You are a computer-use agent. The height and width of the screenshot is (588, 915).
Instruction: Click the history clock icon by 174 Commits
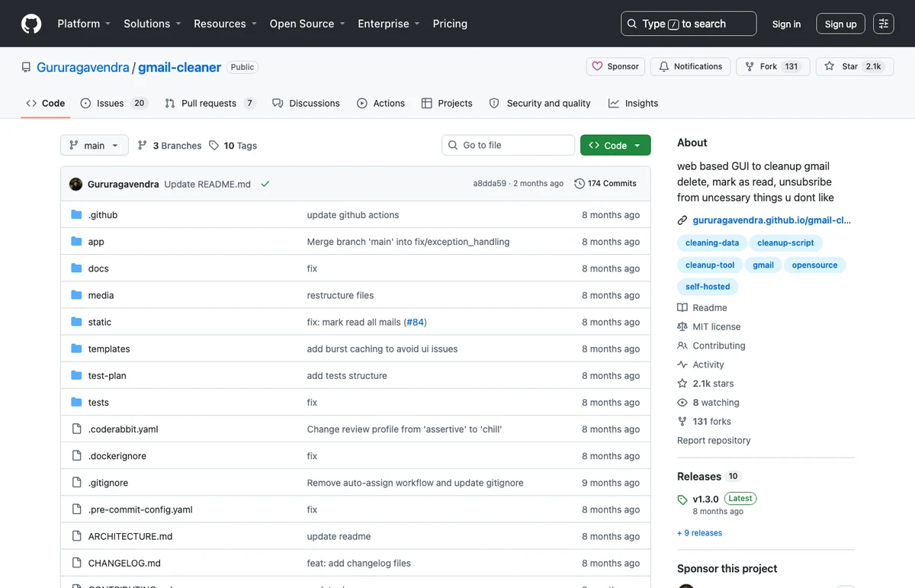(579, 184)
